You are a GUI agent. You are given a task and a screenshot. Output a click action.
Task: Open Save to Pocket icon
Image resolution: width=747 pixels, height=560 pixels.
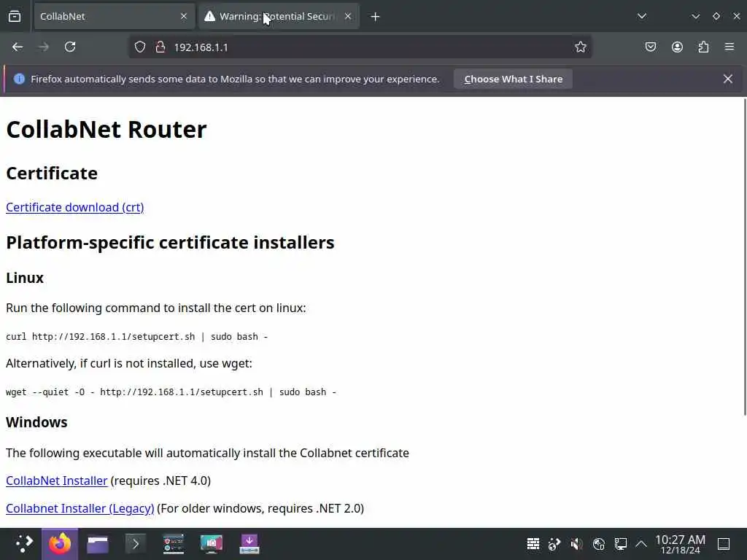point(650,47)
